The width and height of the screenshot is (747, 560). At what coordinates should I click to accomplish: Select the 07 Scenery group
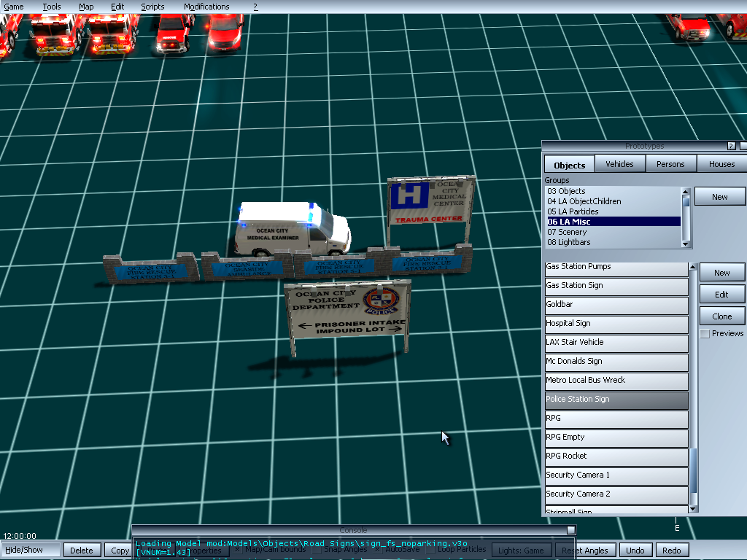pyautogui.click(x=614, y=232)
